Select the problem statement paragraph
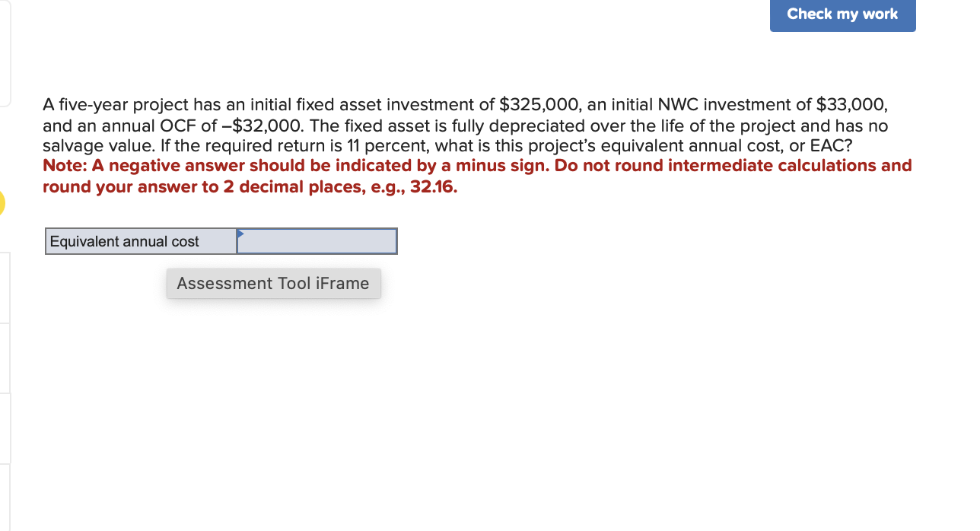Image resolution: width=980 pixels, height=531 pixels. click(x=457, y=125)
